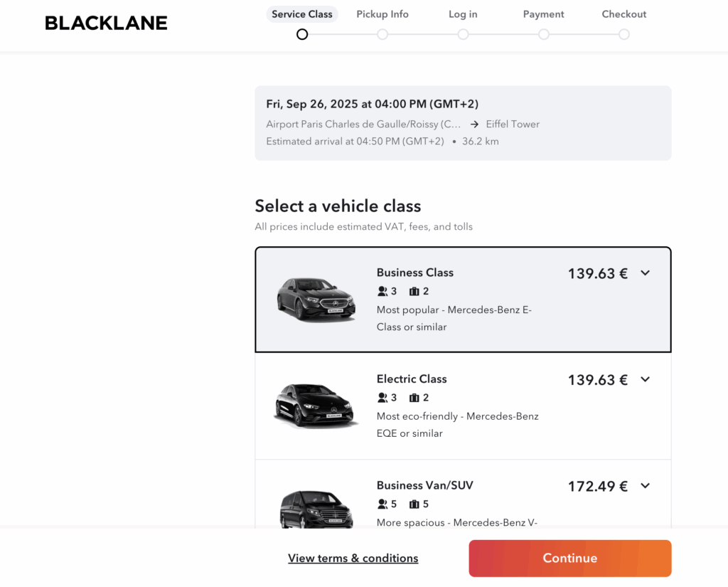728x587 pixels.
Task: Continue to the next booking step
Action: (569, 559)
